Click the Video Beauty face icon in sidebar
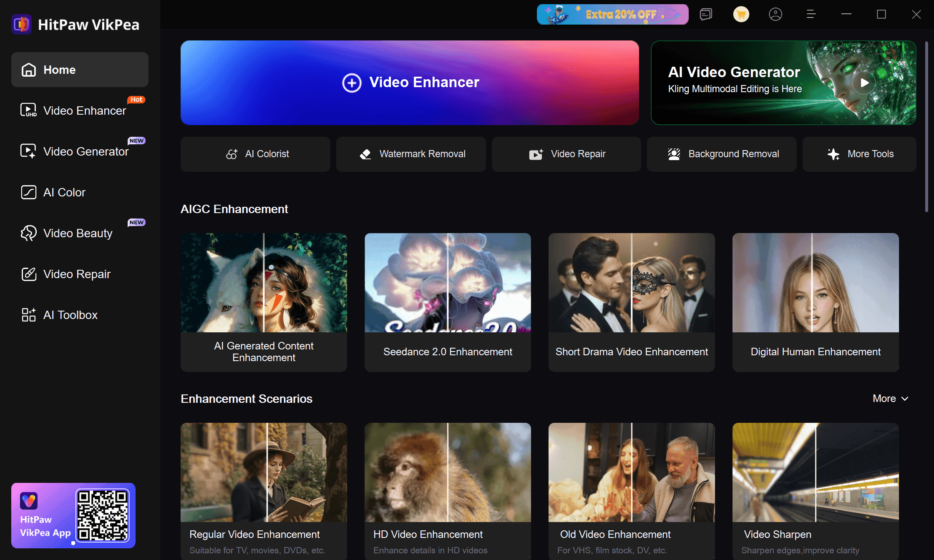This screenshot has width=934, height=560. (x=29, y=233)
